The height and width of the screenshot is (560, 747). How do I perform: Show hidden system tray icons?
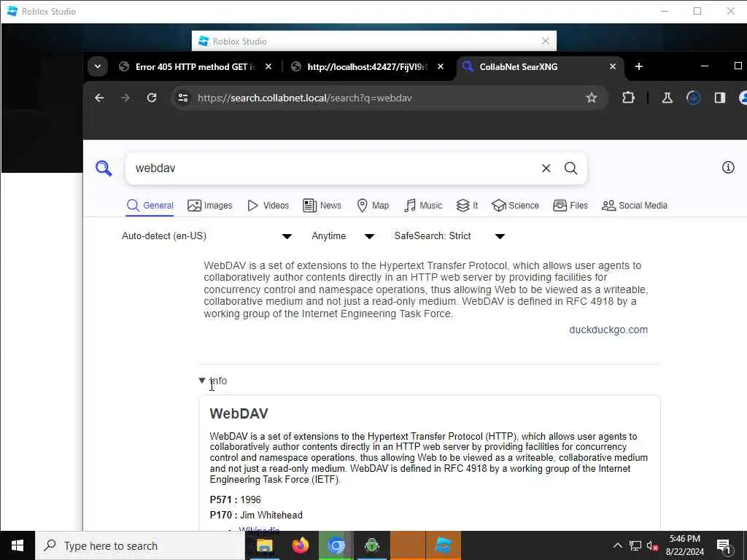pyautogui.click(x=617, y=545)
